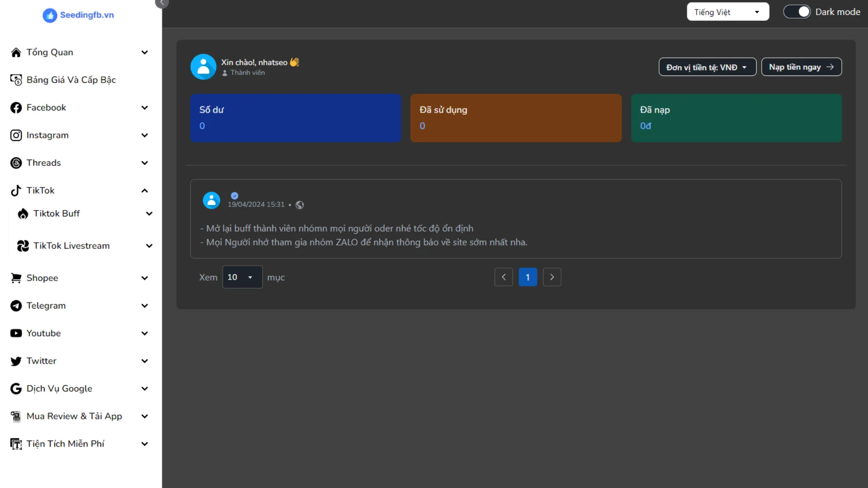Viewport: 868px width, 488px height.
Task: Click the Telegram sidebar icon
Action: coord(16,305)
